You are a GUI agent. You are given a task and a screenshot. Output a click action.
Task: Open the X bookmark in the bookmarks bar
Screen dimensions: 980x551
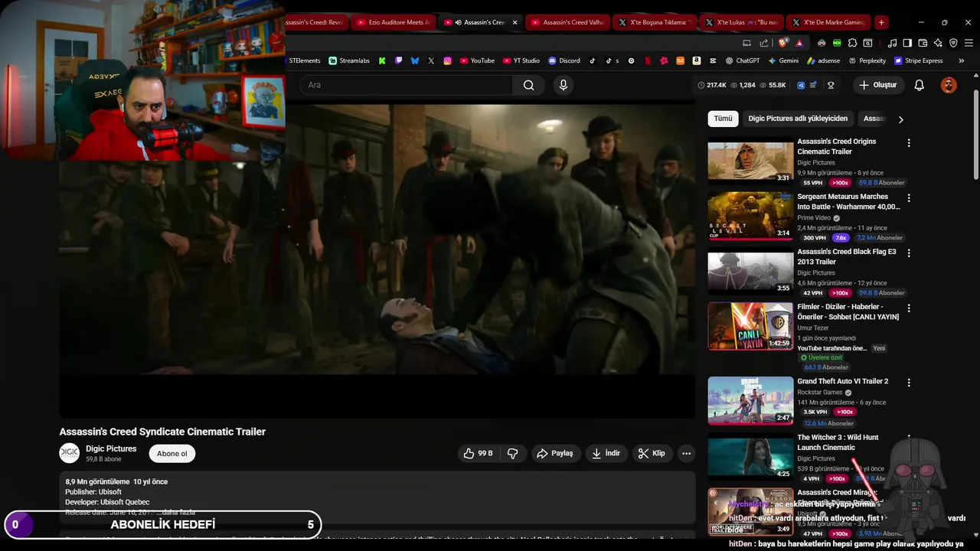tap(431, 60)
